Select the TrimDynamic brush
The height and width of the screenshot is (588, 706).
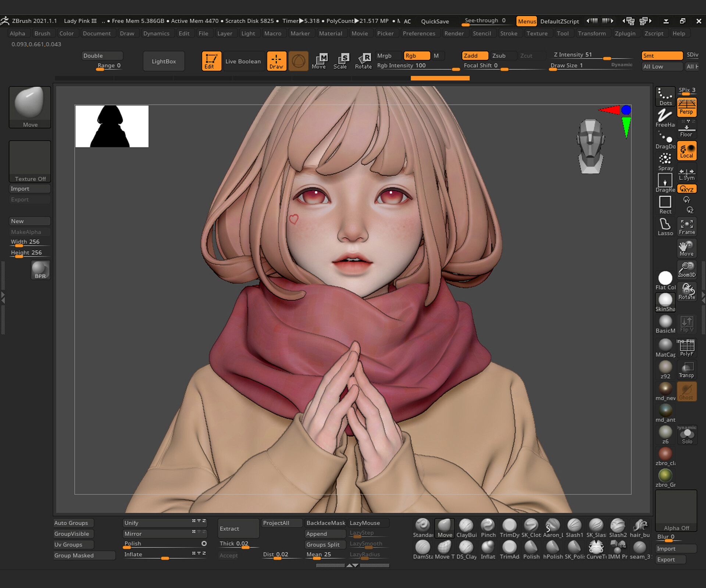(510, 528)
